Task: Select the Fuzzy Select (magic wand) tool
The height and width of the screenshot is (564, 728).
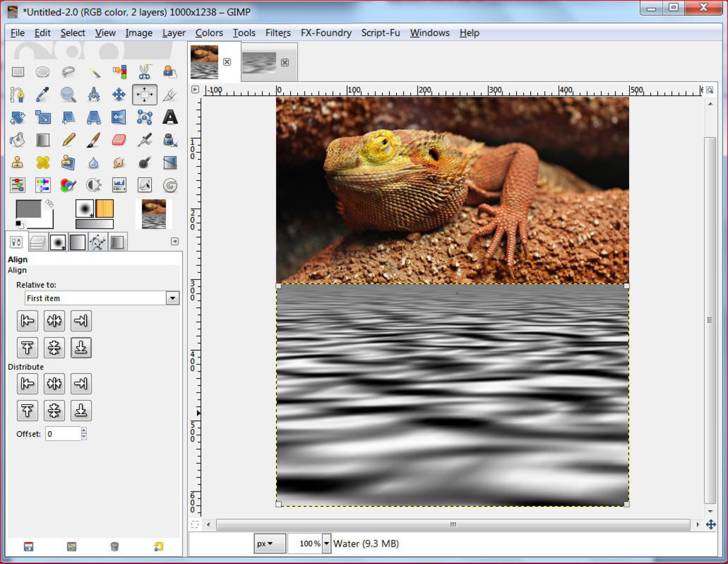Action: click(94, 72)
